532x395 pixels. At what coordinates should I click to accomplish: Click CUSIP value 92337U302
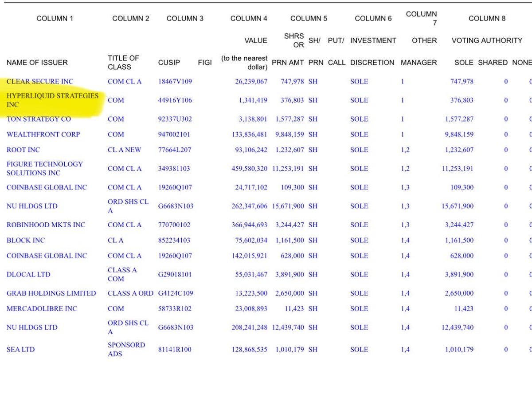(x=175, y=119)
